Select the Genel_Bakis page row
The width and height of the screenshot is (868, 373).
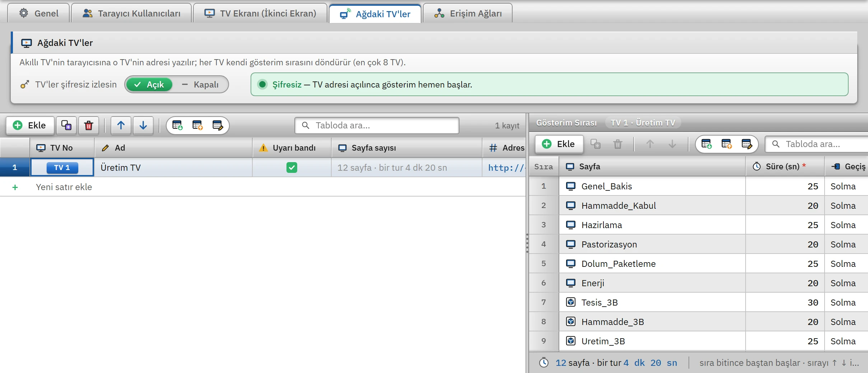698,186
